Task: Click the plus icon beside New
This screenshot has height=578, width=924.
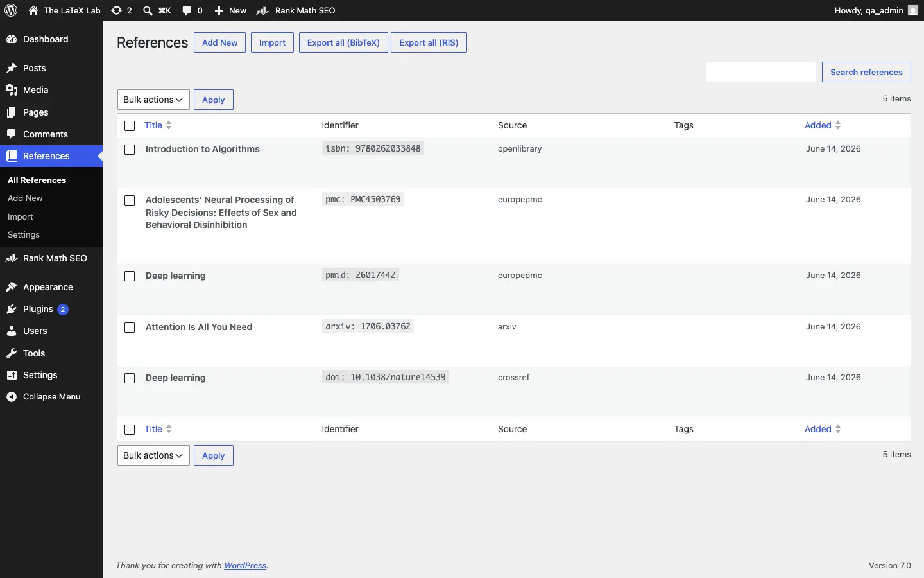Action: click(219, 10)
